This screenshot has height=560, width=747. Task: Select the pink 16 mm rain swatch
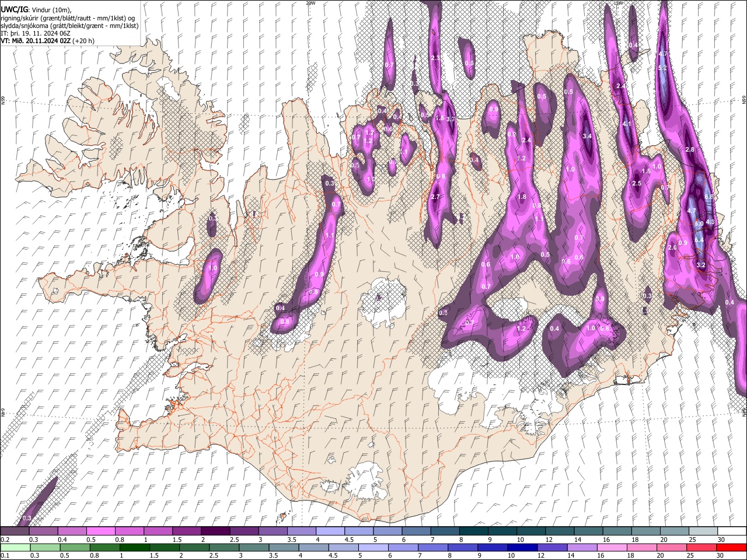(x=612, y=547)
